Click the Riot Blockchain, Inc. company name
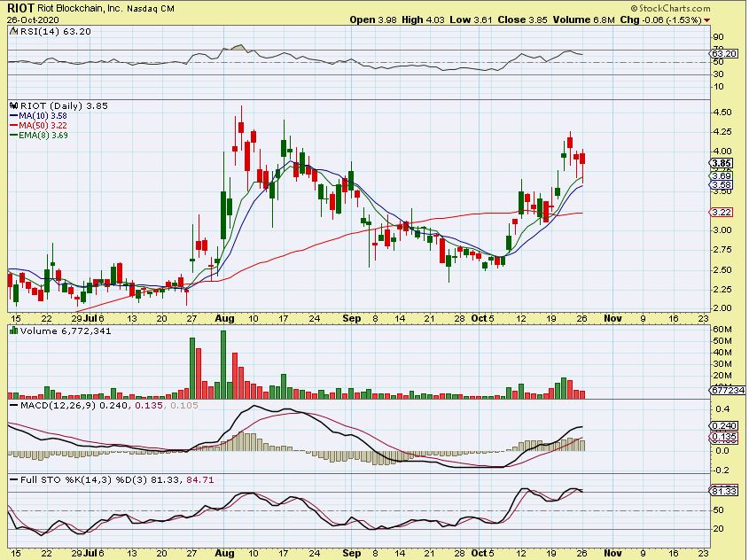 coord(80,9)
